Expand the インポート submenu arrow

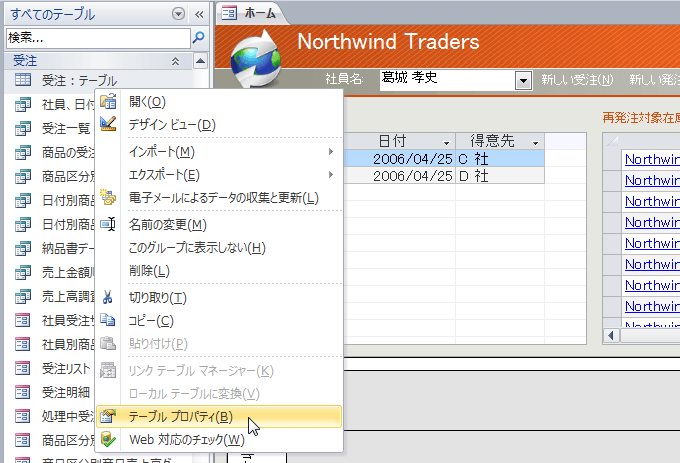point(331,151)
